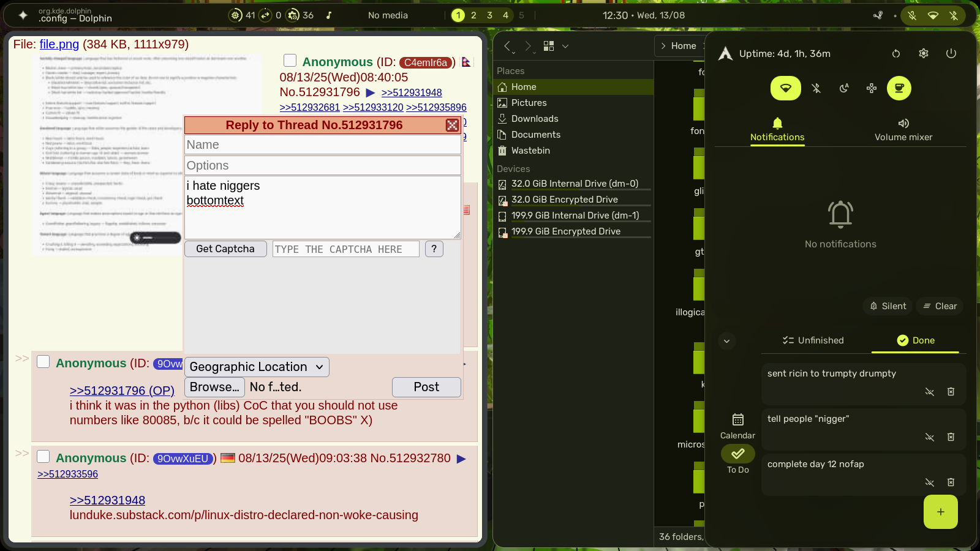
Task: Close the Reply to Thread dialog
Action: pyautogui.click(x=452, y=126)
